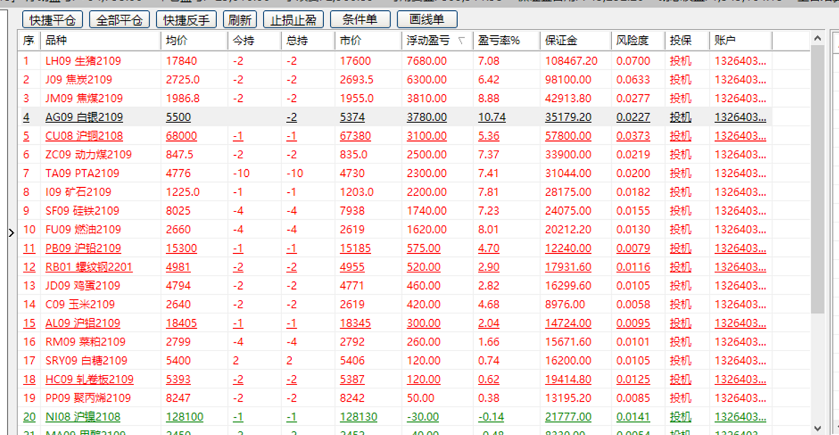Screen dimensions: 839x435
Task: Open the 止损止盈 dialog
Action: point(293,20)
